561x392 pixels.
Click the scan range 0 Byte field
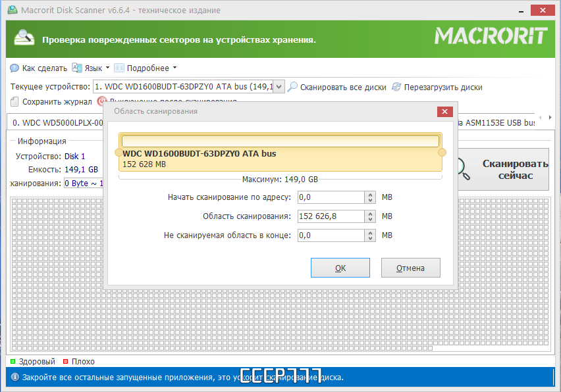pyautogui.click(x=84, y=184)
